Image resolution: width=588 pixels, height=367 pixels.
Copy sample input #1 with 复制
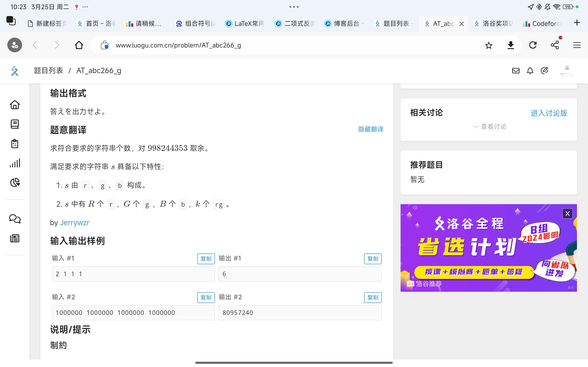[x=206, y=259]
